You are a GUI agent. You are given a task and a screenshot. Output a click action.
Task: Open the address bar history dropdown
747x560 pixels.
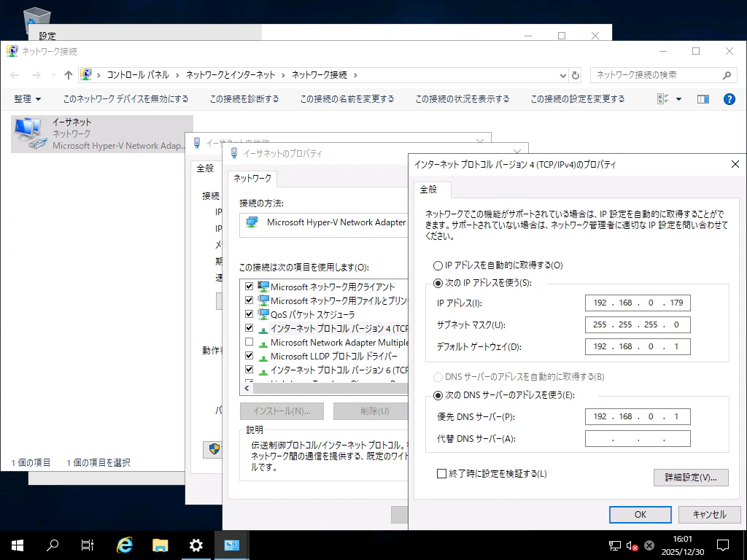pos(562,74)
